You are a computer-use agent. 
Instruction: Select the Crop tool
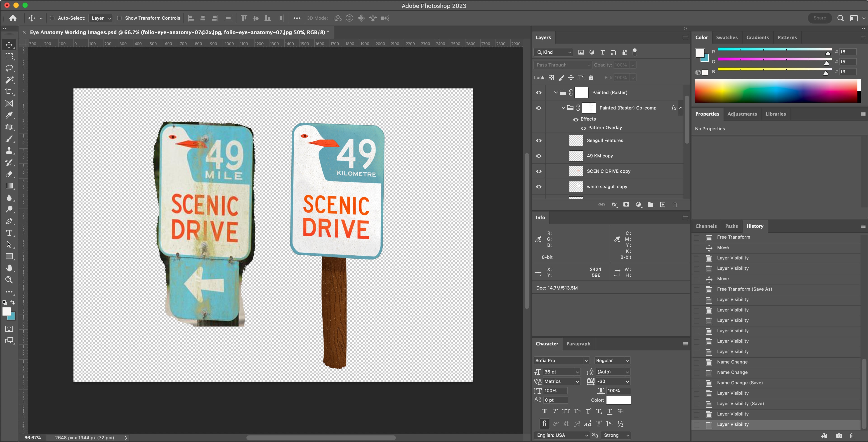pos(9,92)
